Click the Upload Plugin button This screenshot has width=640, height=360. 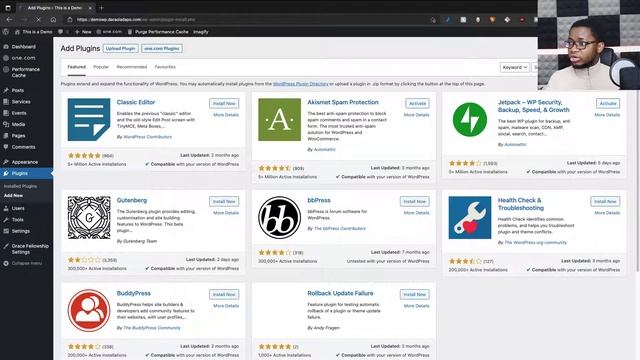[120, 49]
